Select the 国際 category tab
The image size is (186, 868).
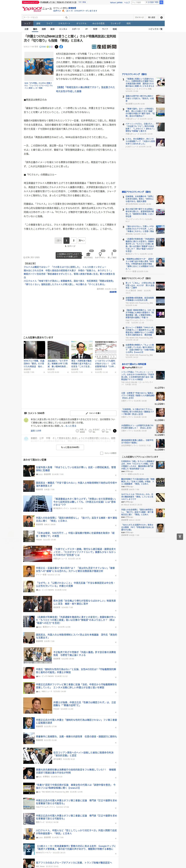pos(44,29)
